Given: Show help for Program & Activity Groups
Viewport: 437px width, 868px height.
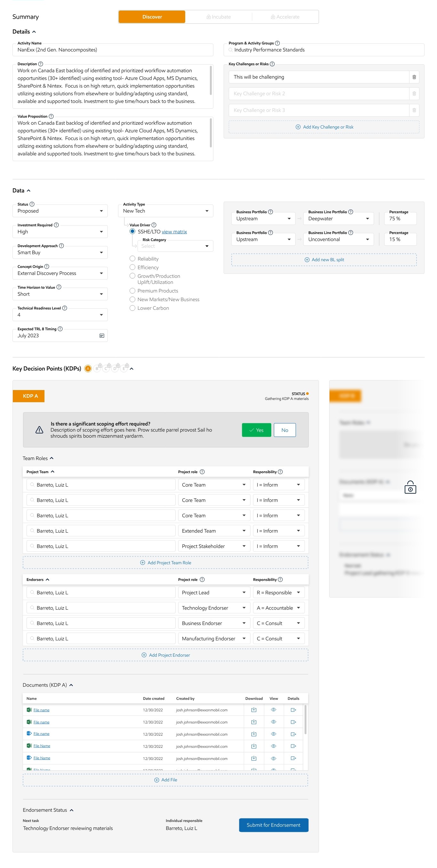Looking at the screenshot, I should 277,43.
